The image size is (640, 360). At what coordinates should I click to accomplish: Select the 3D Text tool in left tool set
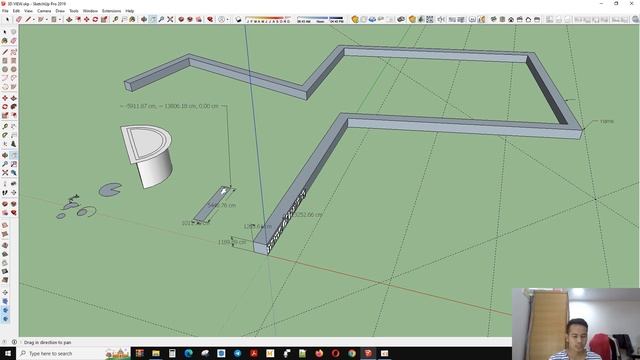13,144
